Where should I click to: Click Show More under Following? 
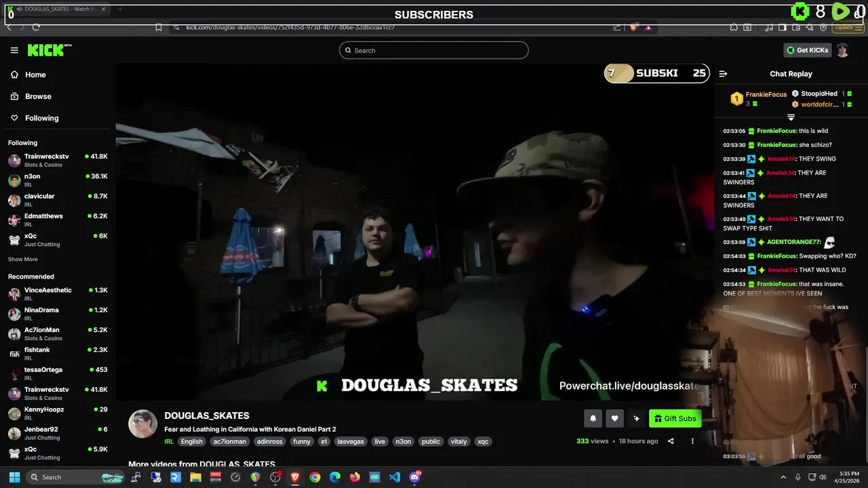23,259
